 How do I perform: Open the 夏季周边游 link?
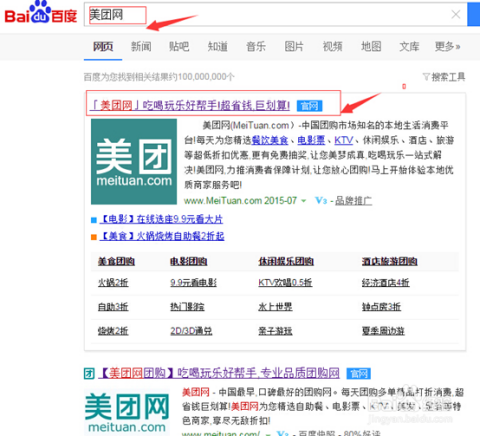point(383,331)
